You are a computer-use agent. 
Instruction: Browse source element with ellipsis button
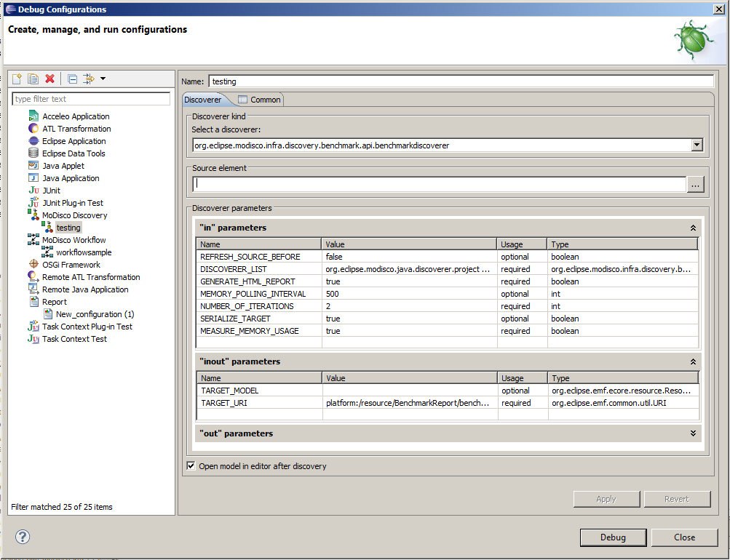coord(696,185)
